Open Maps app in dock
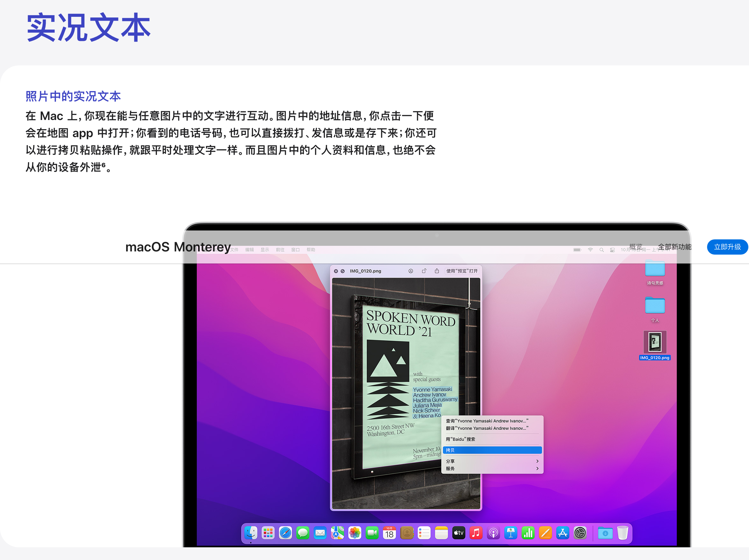Image resolution: width=749 pixels, height=560 pixels. pyautogui.click(x=337, y=533)
